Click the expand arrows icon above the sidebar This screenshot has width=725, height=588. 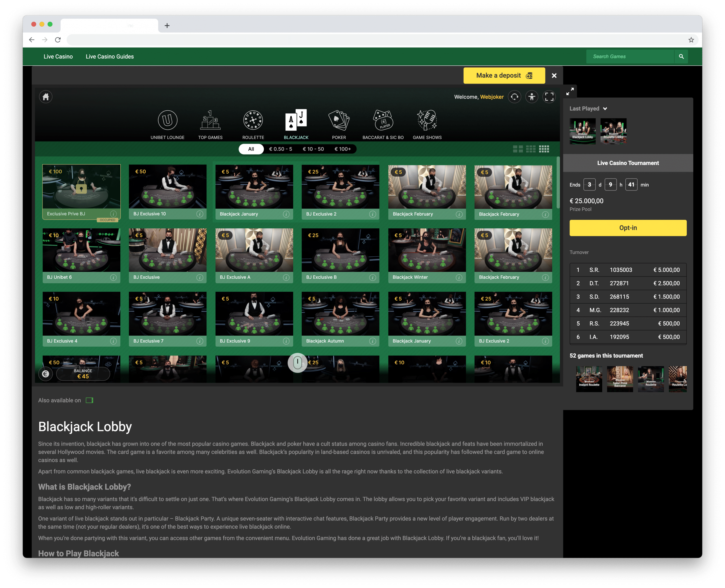pos(570,91)
